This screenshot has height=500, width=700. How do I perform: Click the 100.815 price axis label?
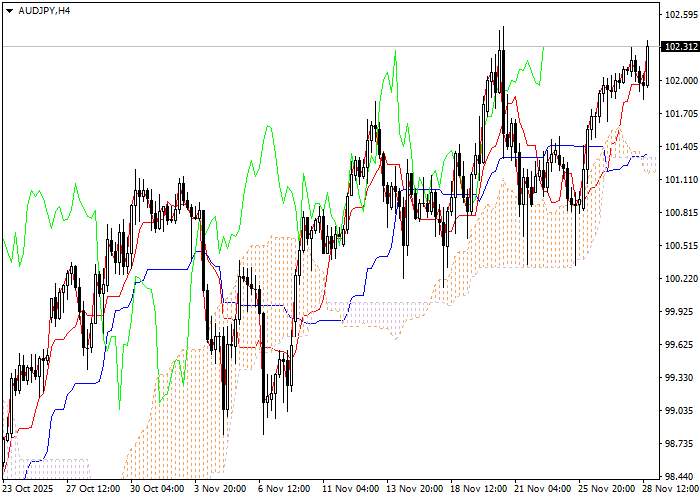tap(681, 212)
